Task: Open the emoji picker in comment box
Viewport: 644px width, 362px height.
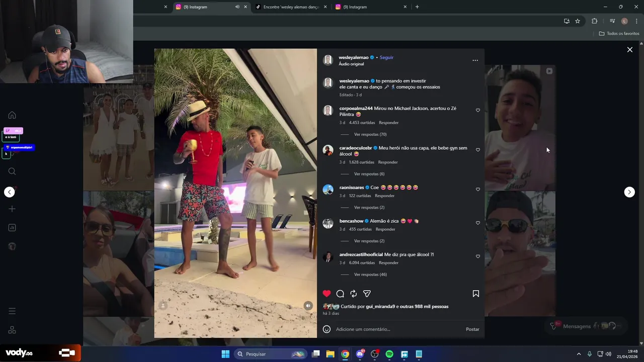Action: pos(327,329)
